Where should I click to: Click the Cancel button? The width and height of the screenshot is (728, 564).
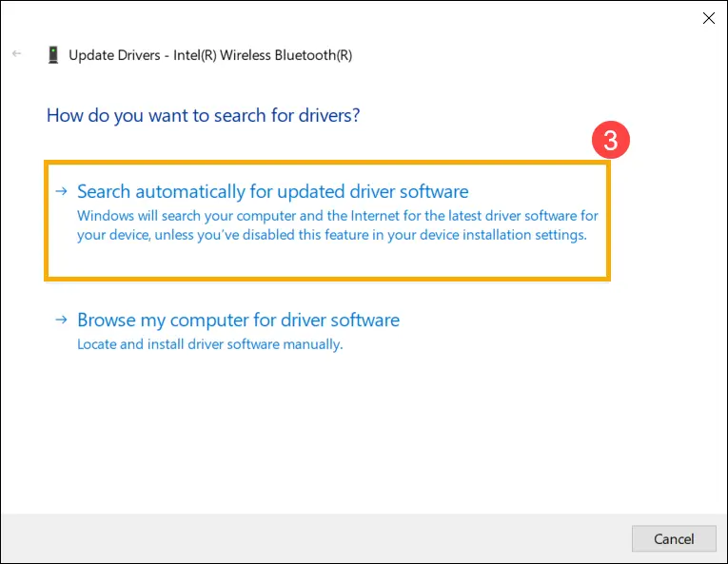[674, 538]
